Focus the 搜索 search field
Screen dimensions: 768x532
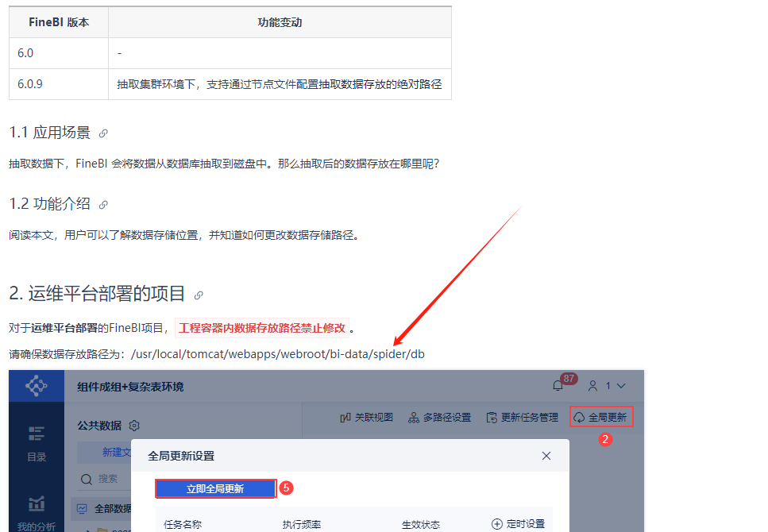(x=104, y=479)
